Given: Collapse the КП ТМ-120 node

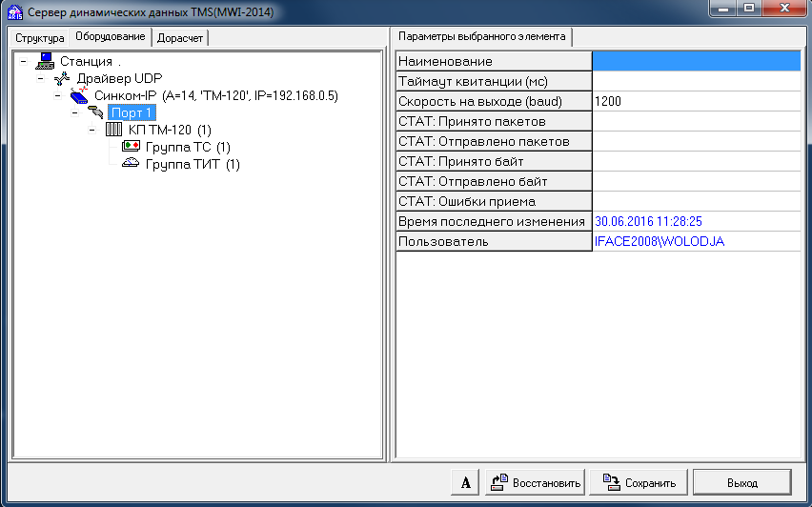Looking at the screenshot, I should pyautogui.click(x=91, y=131).
